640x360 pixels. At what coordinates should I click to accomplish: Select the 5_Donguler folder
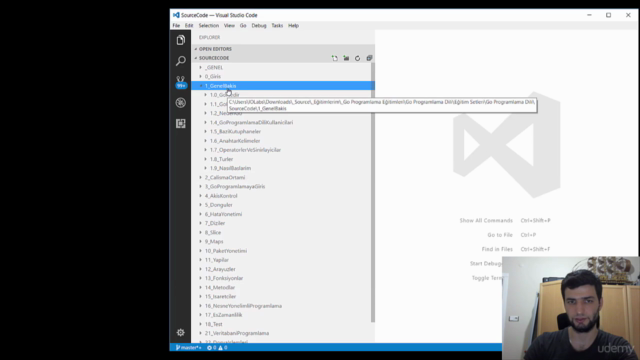pyautogui.click(x=283, y=205)
